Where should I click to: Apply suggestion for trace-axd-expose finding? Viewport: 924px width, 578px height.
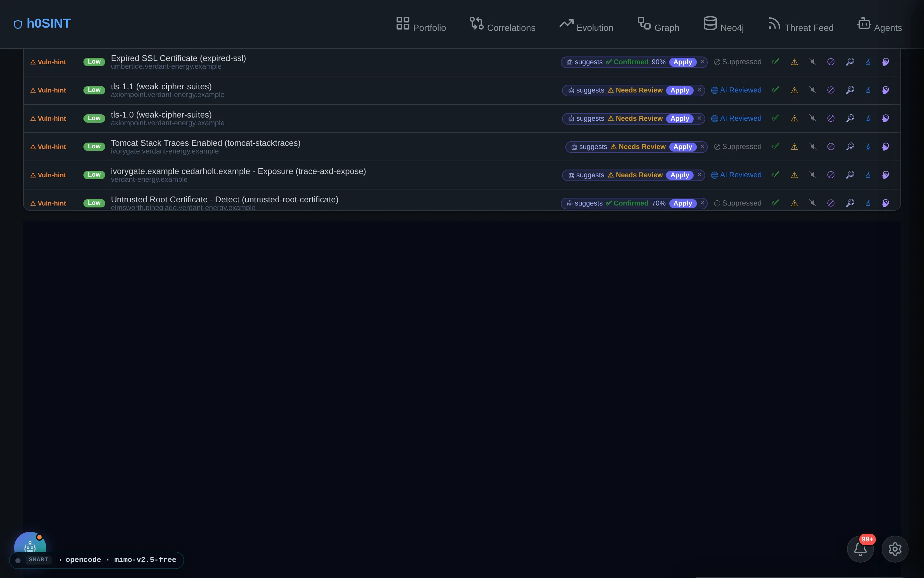click(680, 175)
